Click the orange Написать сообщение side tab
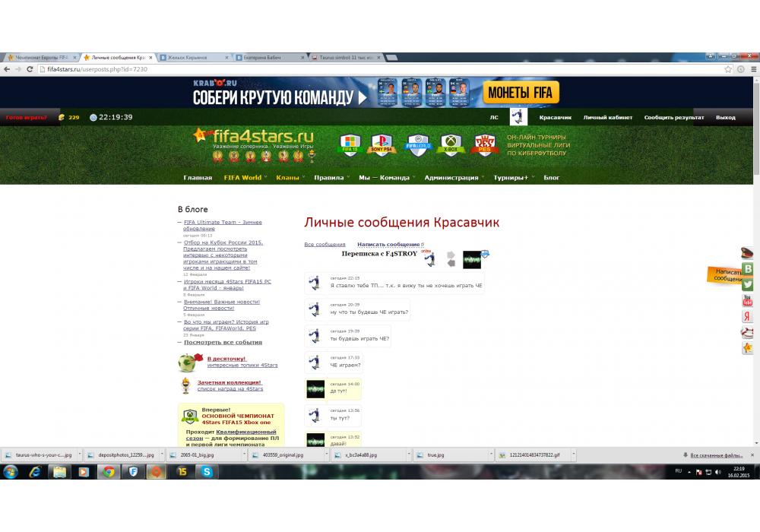760x532 pixels. point(726,274)
